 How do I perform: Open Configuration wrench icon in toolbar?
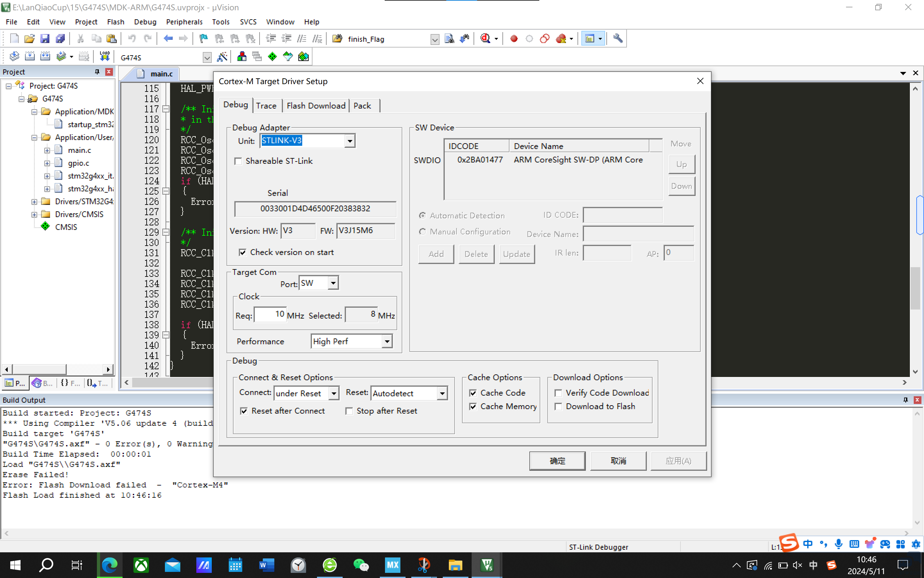[618, 39]
